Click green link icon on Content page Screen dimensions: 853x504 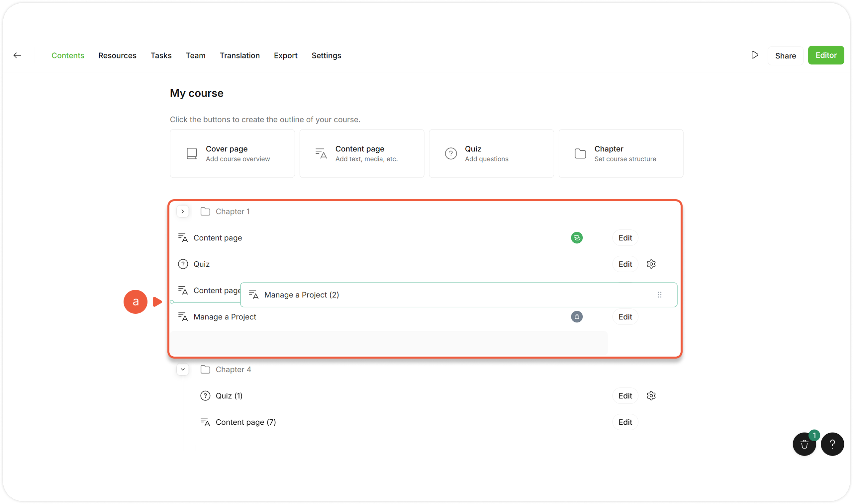(577, 238)
